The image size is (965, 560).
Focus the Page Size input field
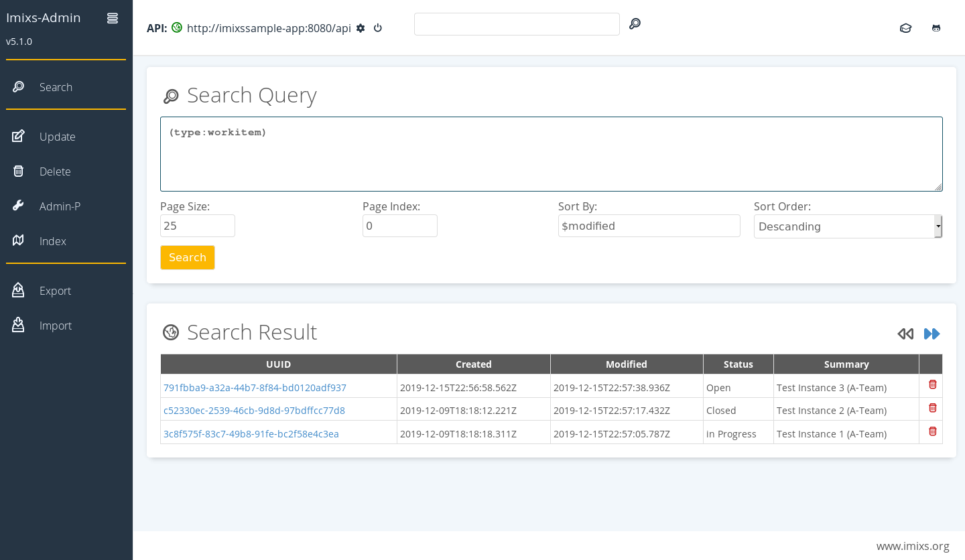tap(198, 226)
